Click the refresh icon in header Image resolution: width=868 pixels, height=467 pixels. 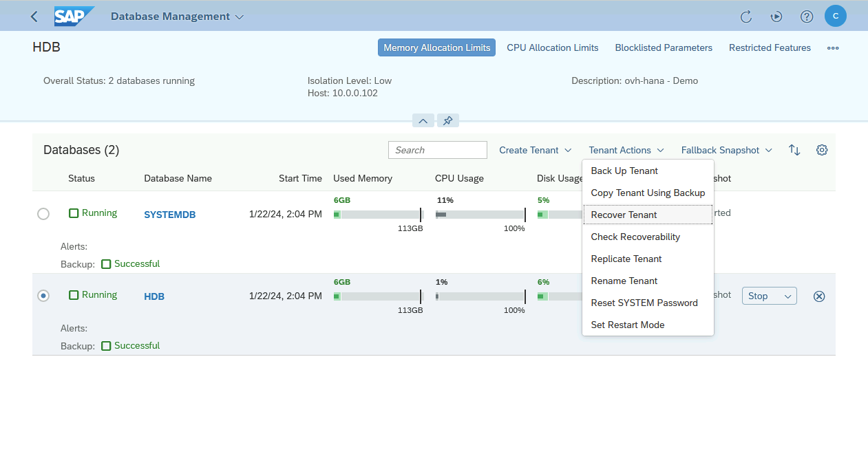pos(746,17)
